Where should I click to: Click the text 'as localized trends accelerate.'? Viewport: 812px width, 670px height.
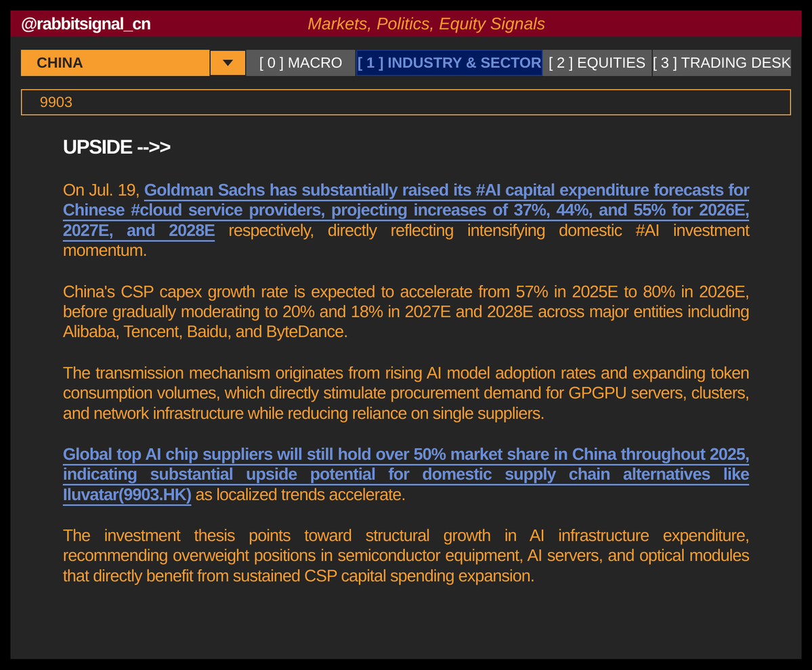point(301,495)
